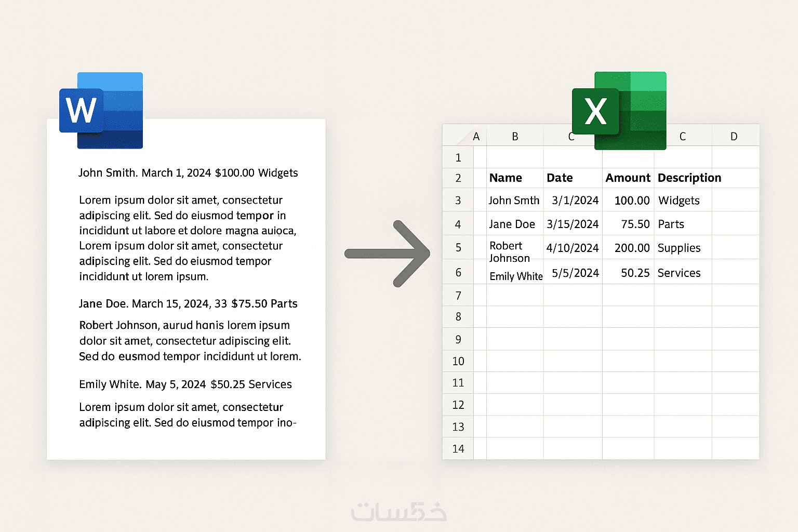Select the row 8 header

[458, 316]
